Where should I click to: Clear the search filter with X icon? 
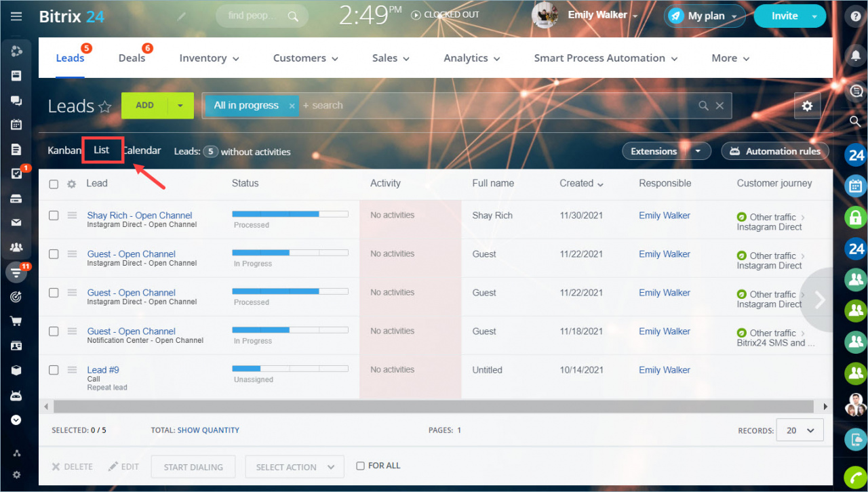click(719, 106)
